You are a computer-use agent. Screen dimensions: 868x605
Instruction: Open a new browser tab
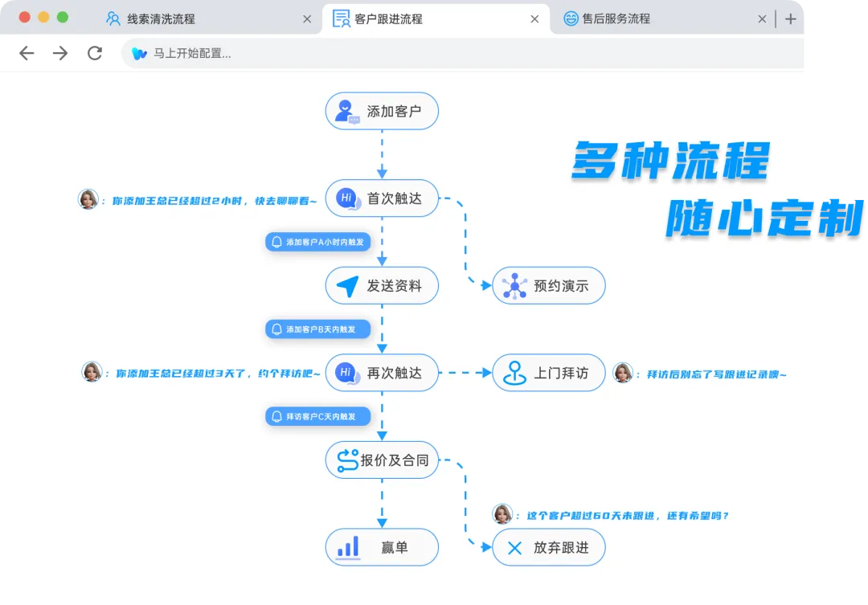791,18
